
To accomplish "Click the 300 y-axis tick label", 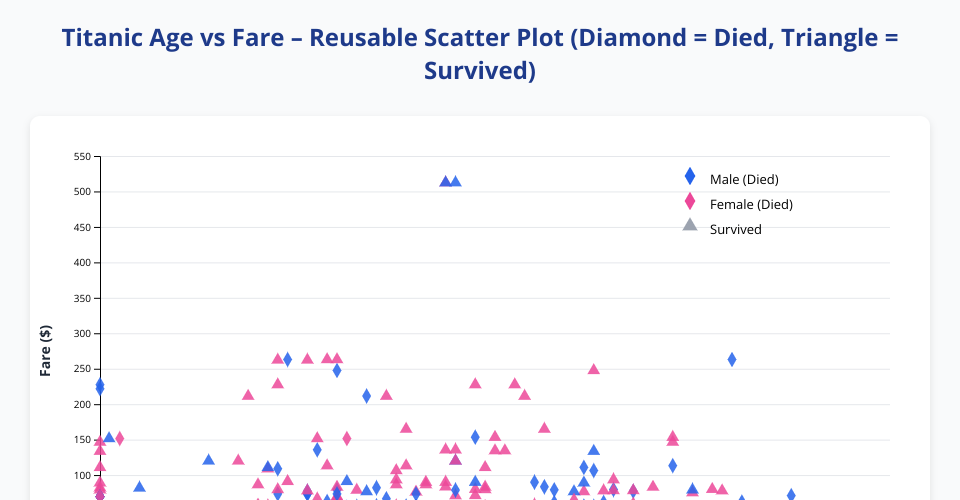I will coord(82,334).
